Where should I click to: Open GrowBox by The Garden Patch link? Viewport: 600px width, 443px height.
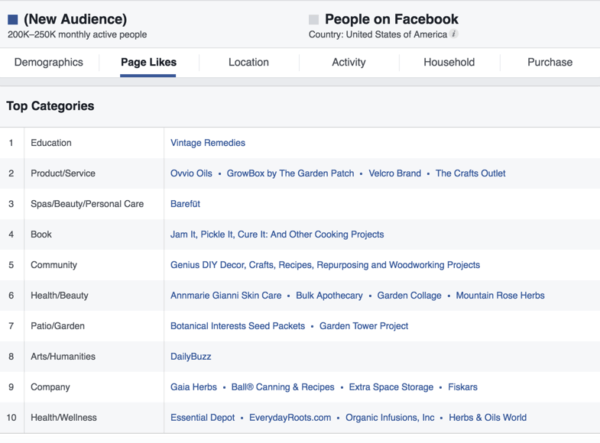click(x=290, y=173)
